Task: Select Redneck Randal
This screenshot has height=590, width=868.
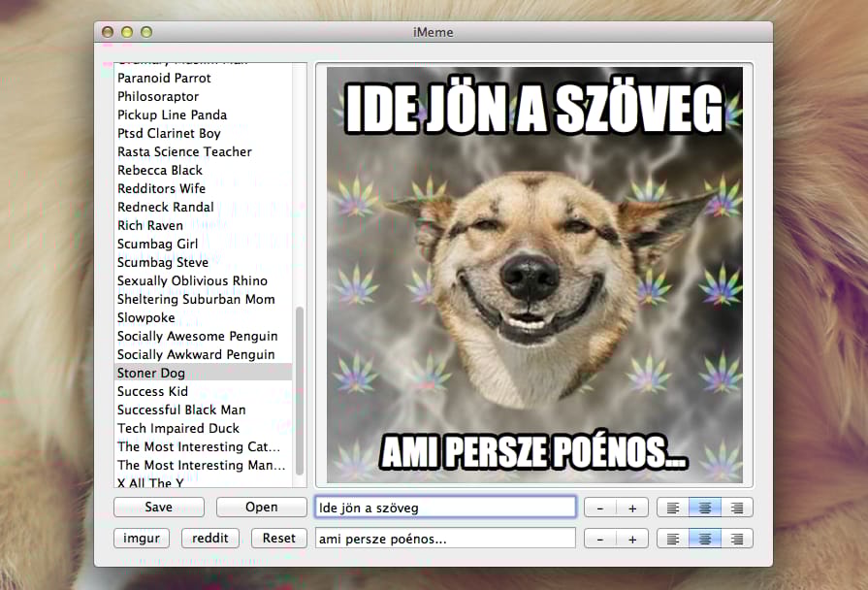Action: point(203,208)
